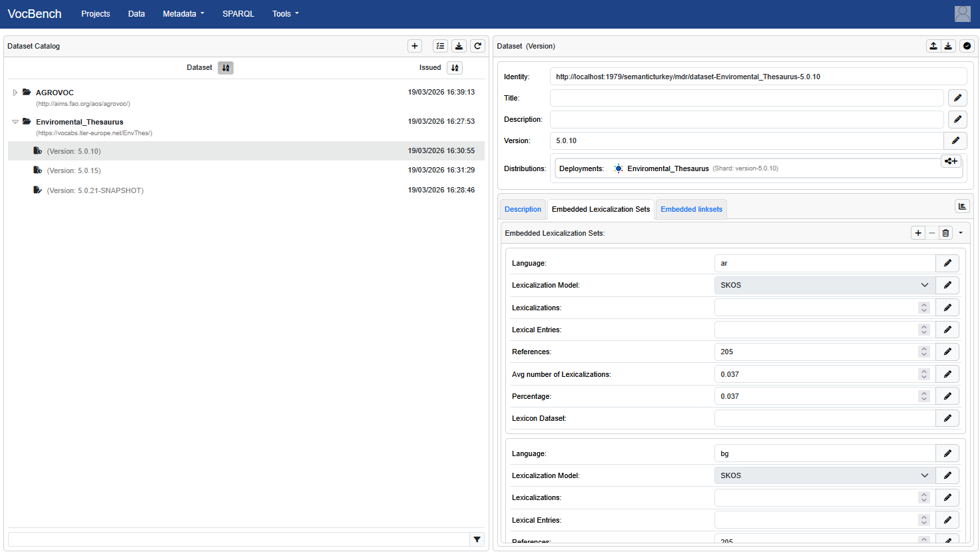Sort catalog by Dataset name
The height and width of the screenshot is (554, 980).
tap(226, 68)
